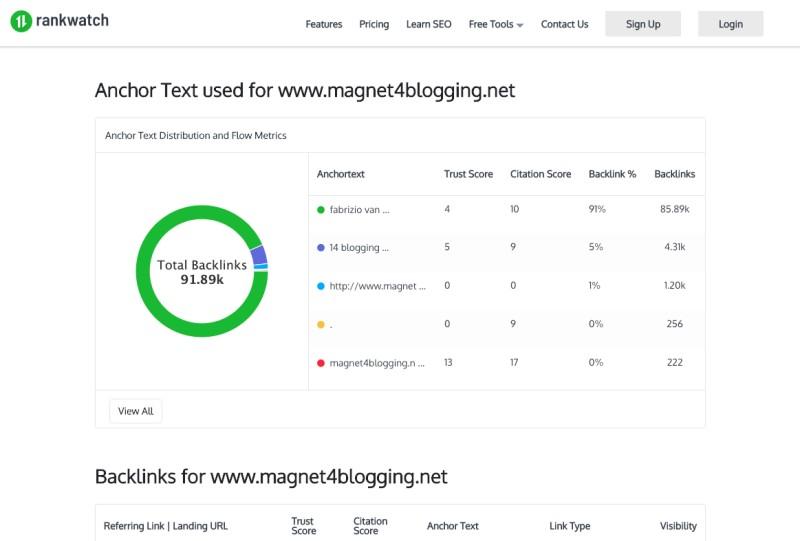Image resolution: width=800 pixels, height=541 pixels.
Task: Click the 1% backlink percentage
Action: click(x=594, y=286)
